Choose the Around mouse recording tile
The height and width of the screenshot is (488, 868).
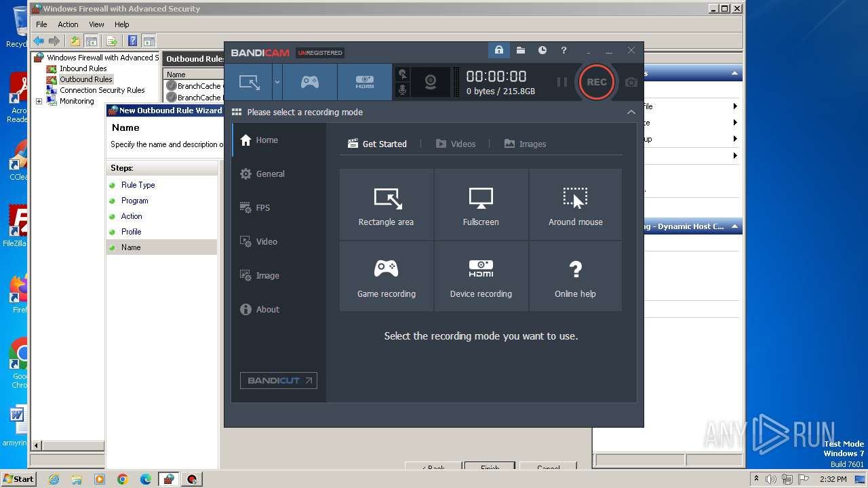point(576,204)
